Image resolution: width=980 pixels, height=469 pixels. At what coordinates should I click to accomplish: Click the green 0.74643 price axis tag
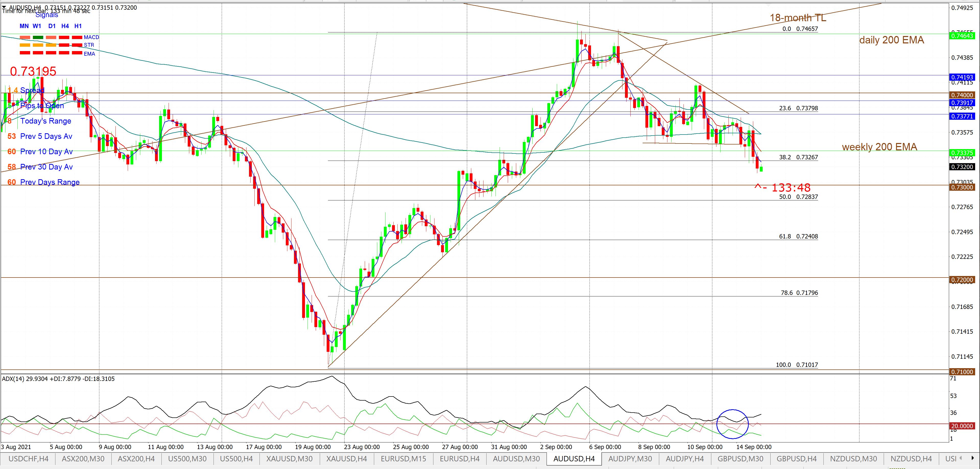tap(962, 36)
